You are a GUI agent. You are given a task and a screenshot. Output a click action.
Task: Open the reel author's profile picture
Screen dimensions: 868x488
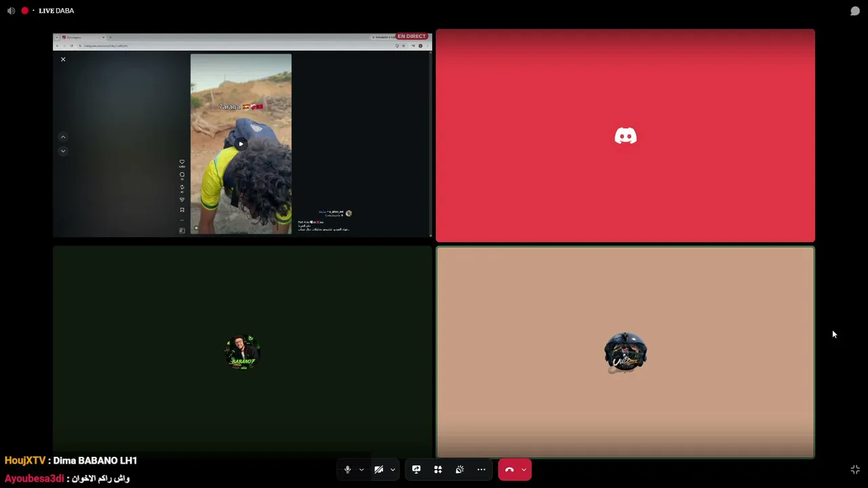(x=349, y=213)
